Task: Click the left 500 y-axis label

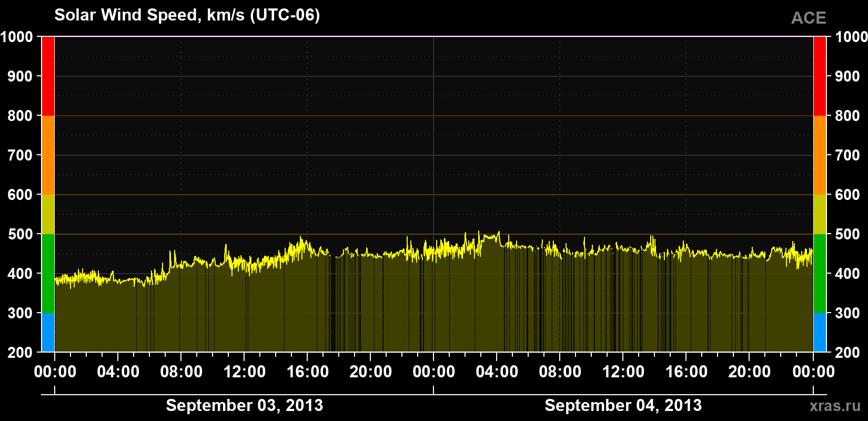Action: tap(21, 234)
